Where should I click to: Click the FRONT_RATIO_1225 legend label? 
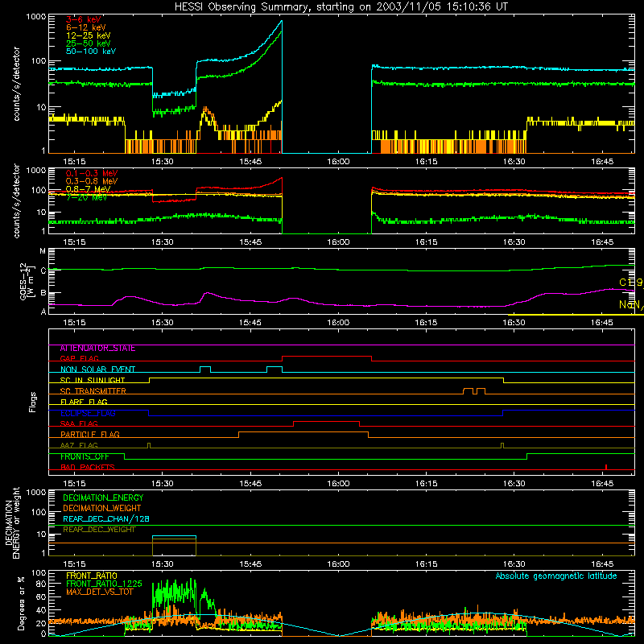[x=104, y=584]
